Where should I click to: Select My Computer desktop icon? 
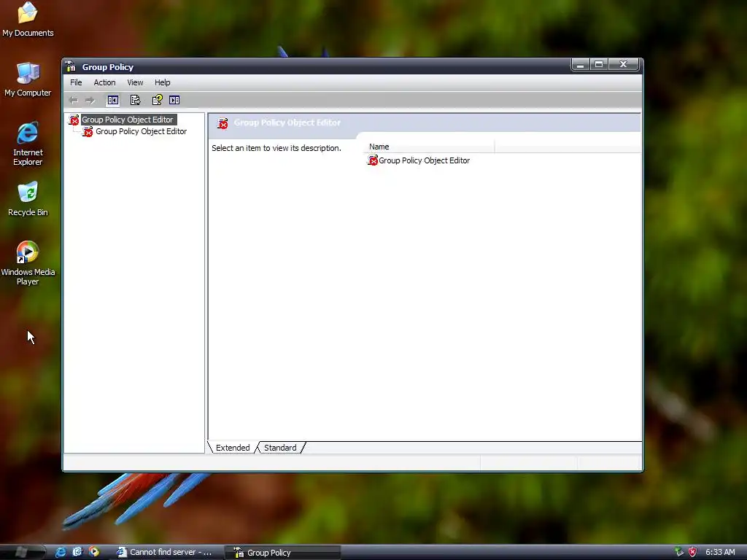28,79
